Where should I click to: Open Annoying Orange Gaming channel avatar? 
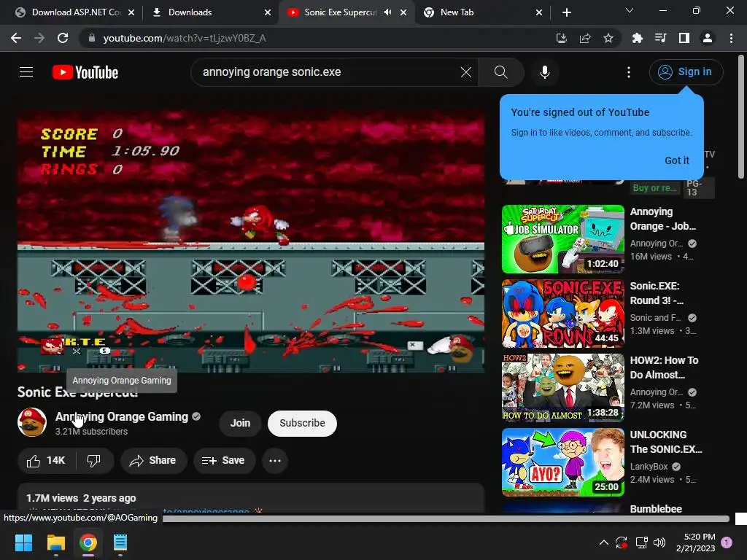[32, 422]
